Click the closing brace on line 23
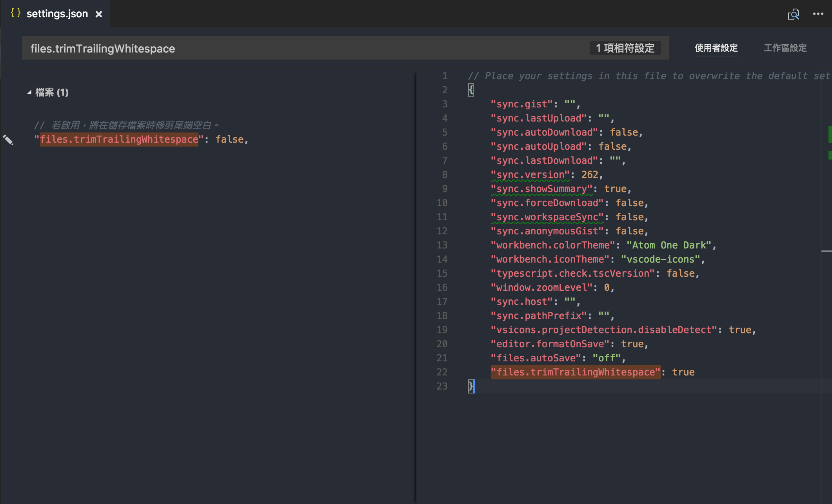Image resolution: width=832 pixels, height=504 pixels. (x=471, y=386)
